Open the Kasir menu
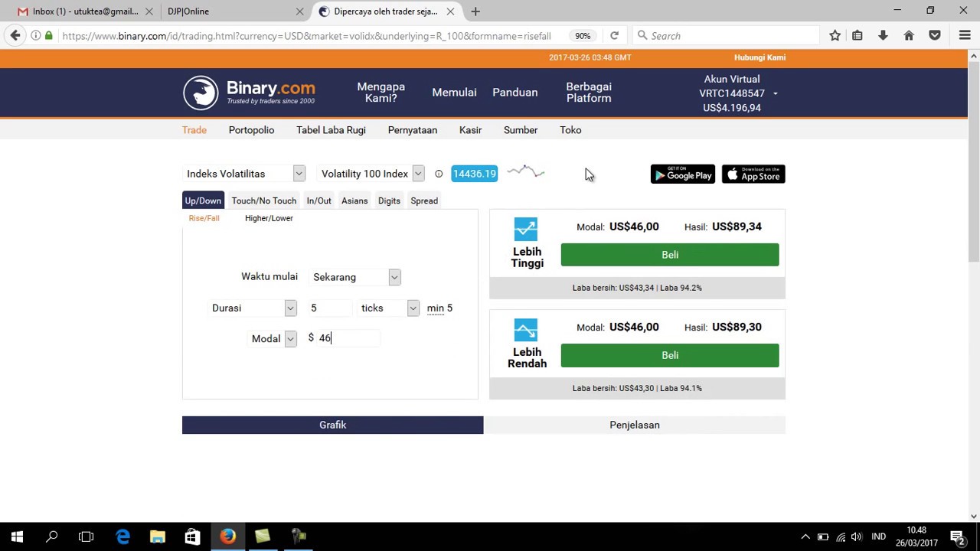The width and height of the screenshot is (980, 551). [470, 130]
